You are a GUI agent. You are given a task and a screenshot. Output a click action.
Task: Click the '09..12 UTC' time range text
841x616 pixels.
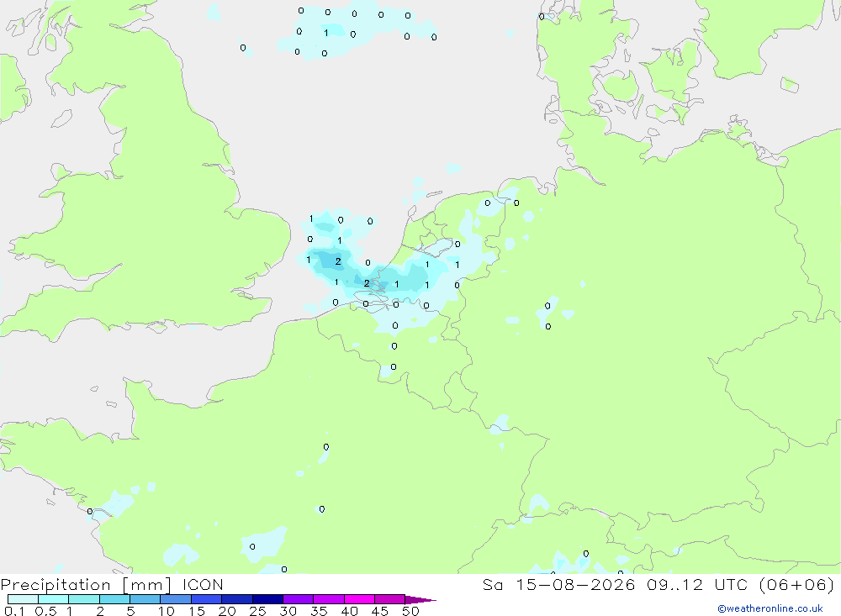697,585
